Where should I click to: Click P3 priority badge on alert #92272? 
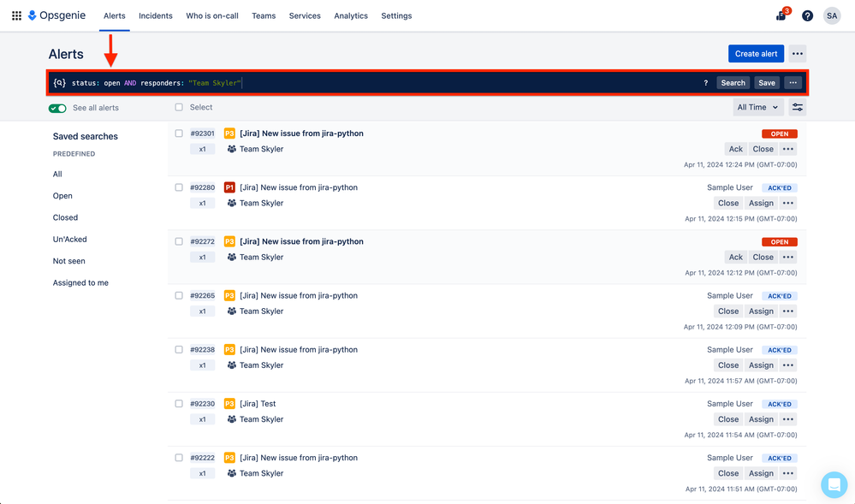229,241
